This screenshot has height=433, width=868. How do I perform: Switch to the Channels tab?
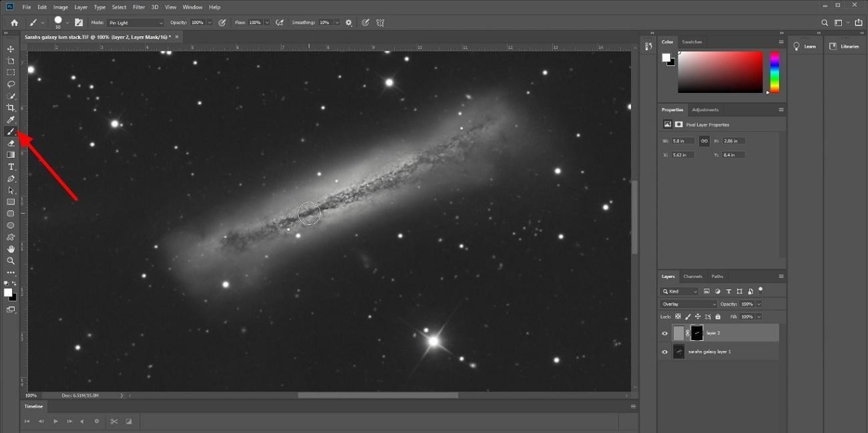[x=692, y=276]
